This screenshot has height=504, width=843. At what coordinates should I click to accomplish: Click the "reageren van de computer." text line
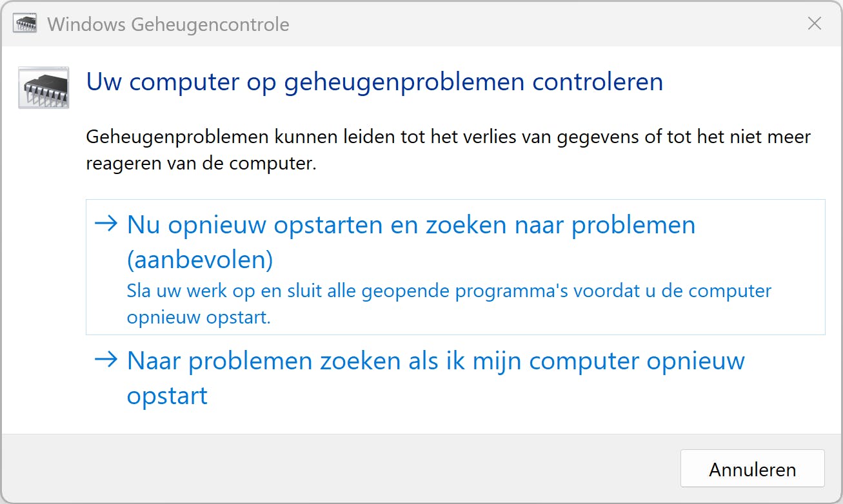point(201,164)
